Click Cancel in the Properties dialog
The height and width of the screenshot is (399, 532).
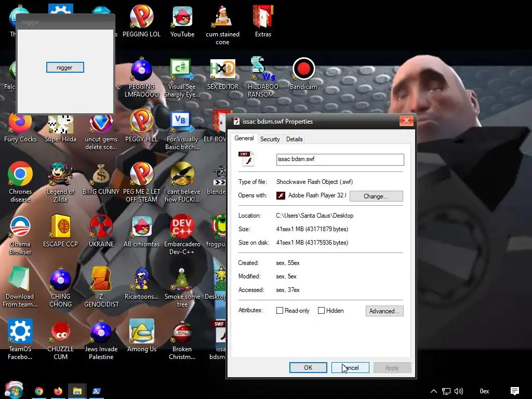(350, 367)
